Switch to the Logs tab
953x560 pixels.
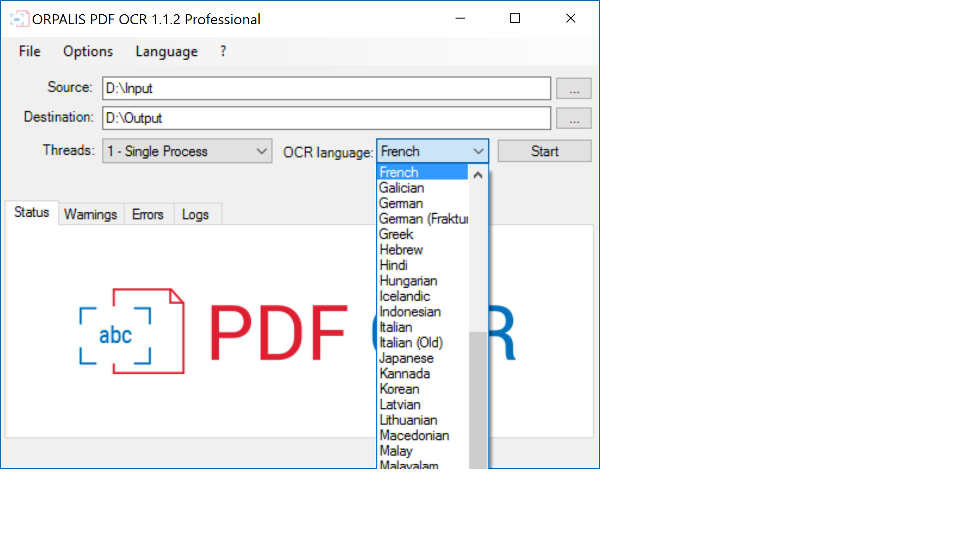click(195, 214)
